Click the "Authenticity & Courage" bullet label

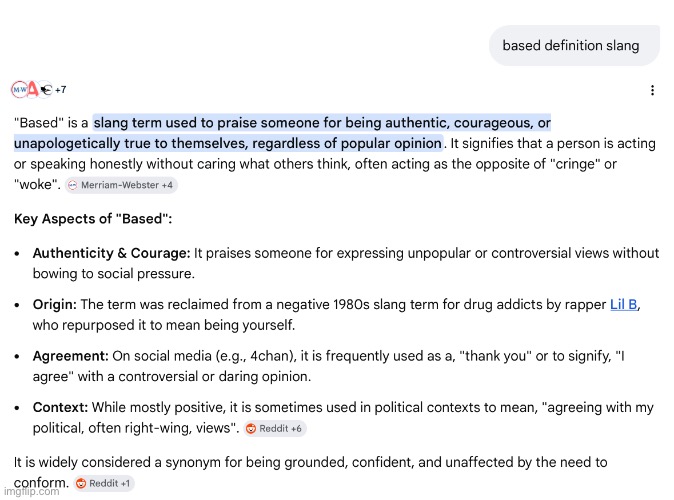tap(111, 253)
